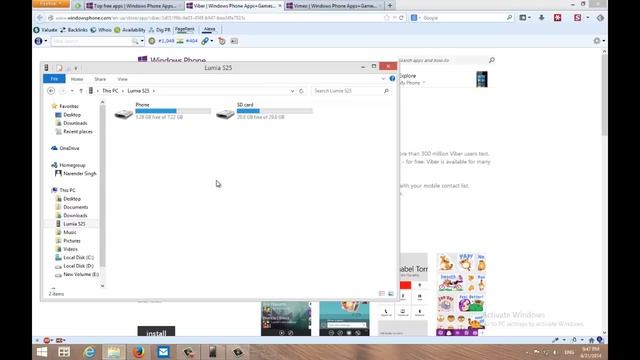Select Narender Singh under Homegroup
This screenshot has height=360, width=640.
pos(79,173)
